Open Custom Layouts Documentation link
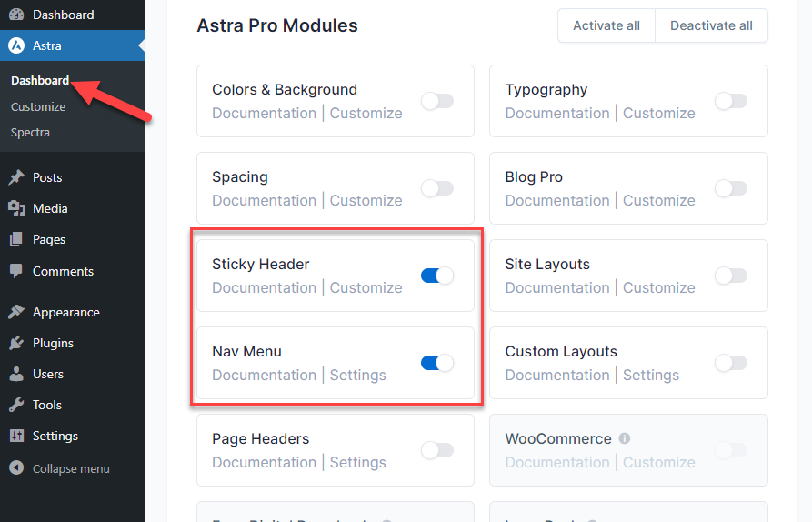 557,375
